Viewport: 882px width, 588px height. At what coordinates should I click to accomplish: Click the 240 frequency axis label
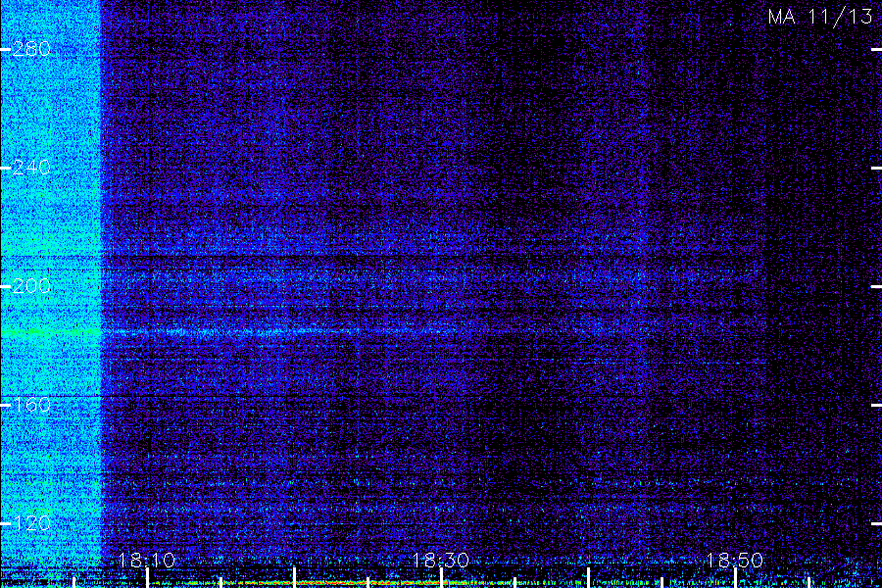tap(31, 168)
